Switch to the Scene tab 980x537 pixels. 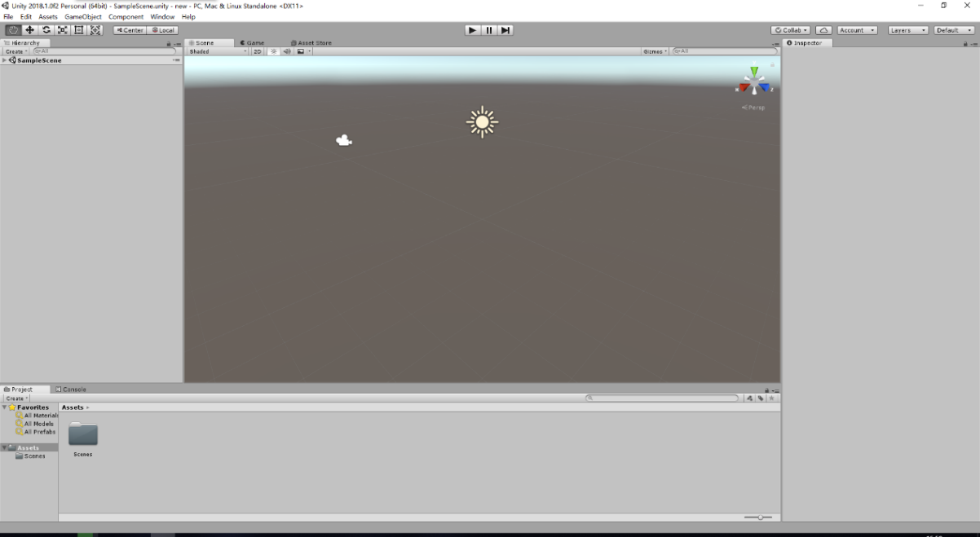click(x=210, y=43)
